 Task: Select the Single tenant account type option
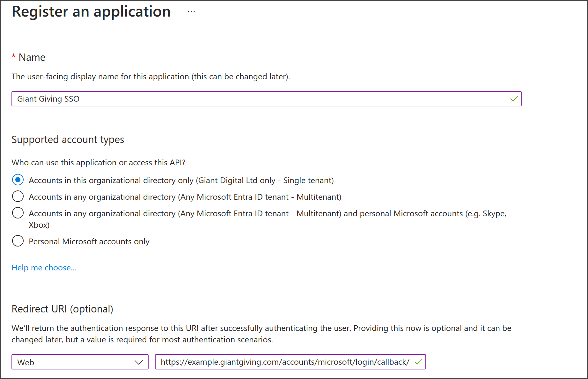18,180
